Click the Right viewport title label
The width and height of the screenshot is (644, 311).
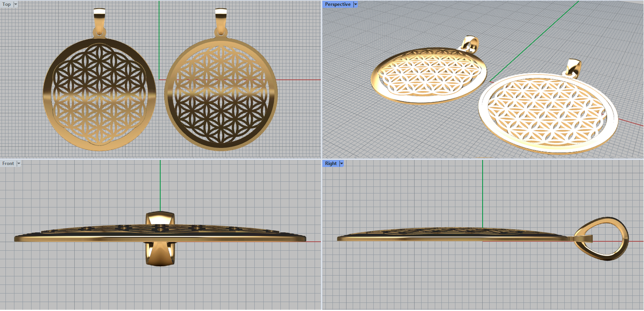[330, 164]
